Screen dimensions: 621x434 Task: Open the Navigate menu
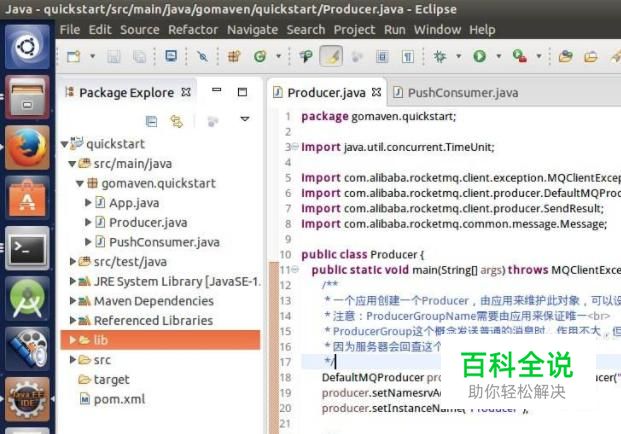click(x=252, y=30)
